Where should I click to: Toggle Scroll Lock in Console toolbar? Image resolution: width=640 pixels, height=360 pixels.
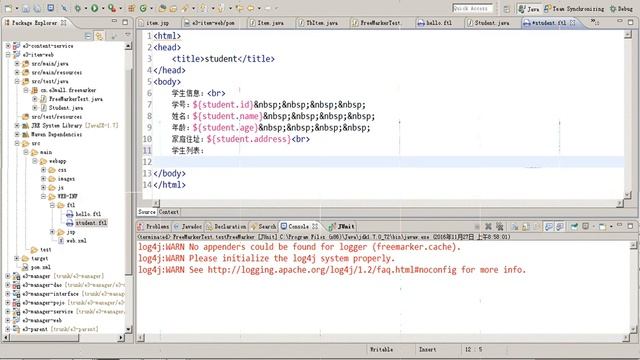(526, 226)
